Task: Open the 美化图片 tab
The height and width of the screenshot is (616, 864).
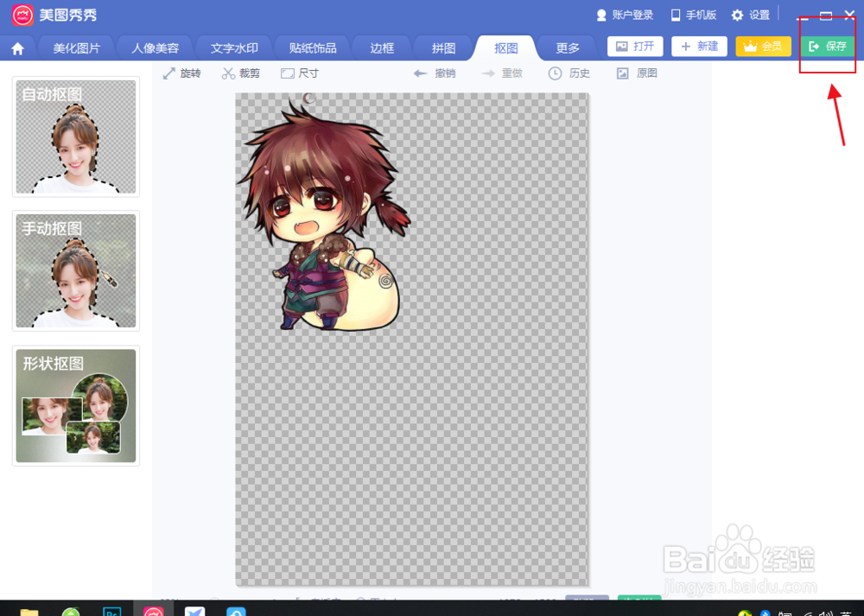Action: click(x=77, y=48)
